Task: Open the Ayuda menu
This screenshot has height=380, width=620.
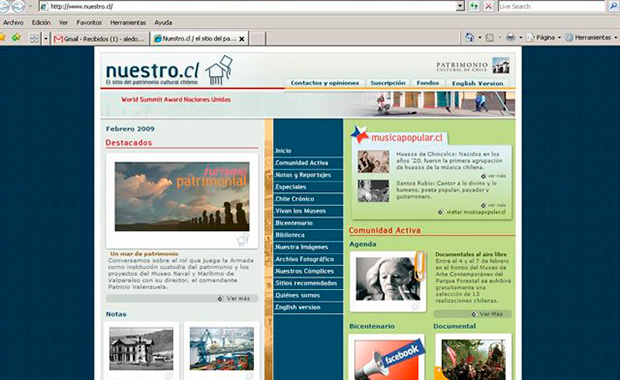Action: pos(163,23)
